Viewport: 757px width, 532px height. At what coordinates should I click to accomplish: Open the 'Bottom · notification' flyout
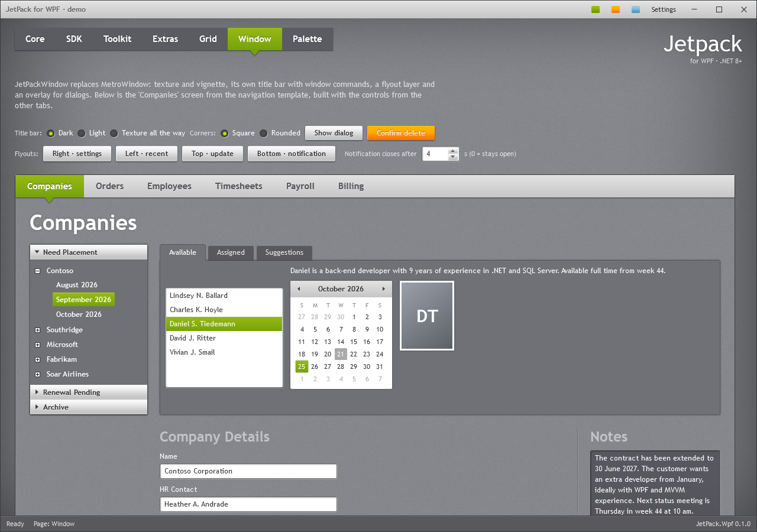click(x=292, y=154)
